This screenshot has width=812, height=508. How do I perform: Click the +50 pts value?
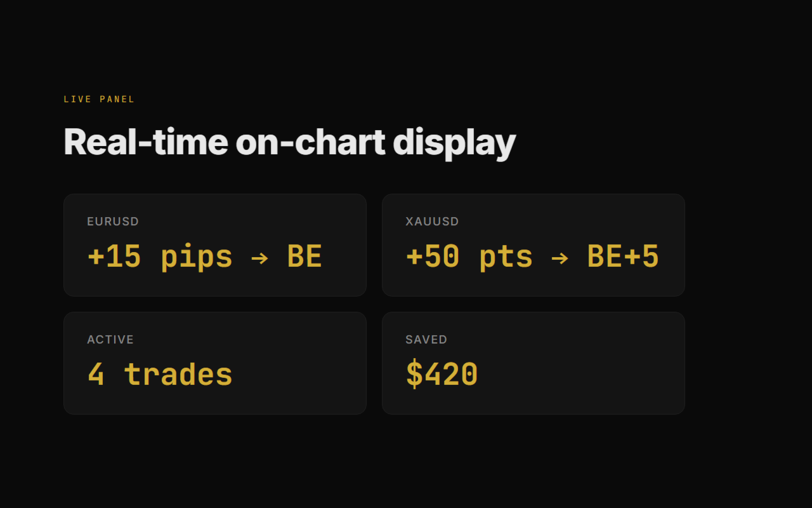tap(469, 257)
